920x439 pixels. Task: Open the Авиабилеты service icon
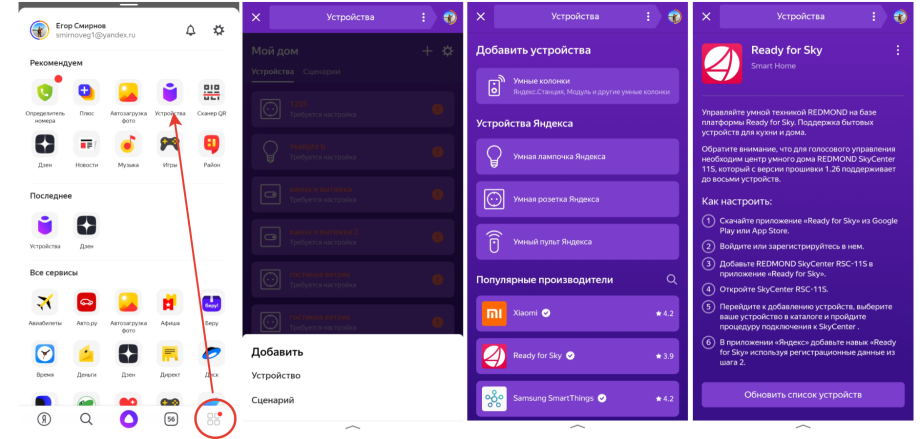tap(45, 302)
